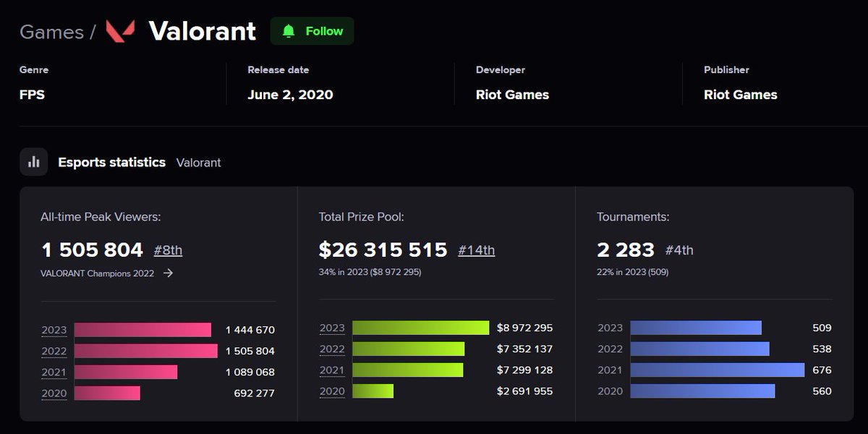
Task: Click the 22% in 2023 tournaments note
Action: 633,273
